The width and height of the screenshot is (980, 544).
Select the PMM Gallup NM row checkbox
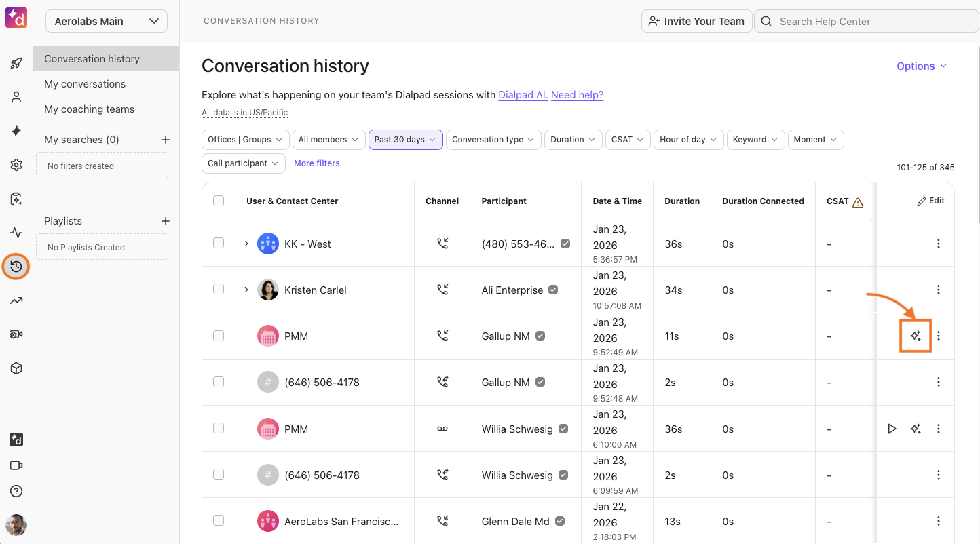coord(219,335)
